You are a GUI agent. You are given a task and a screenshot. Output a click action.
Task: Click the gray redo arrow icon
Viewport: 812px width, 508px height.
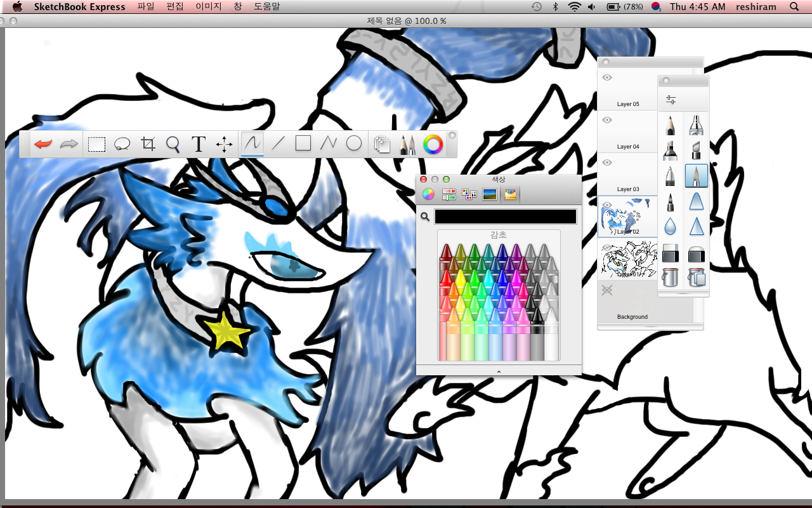tap(69, 144)
